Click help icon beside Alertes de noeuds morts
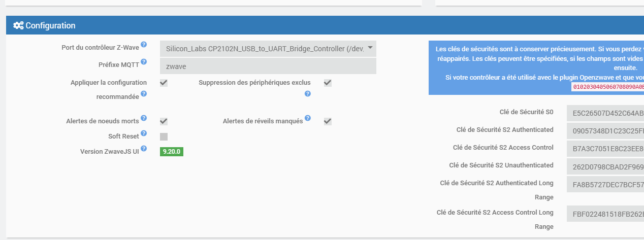 (x=144, y=118)
